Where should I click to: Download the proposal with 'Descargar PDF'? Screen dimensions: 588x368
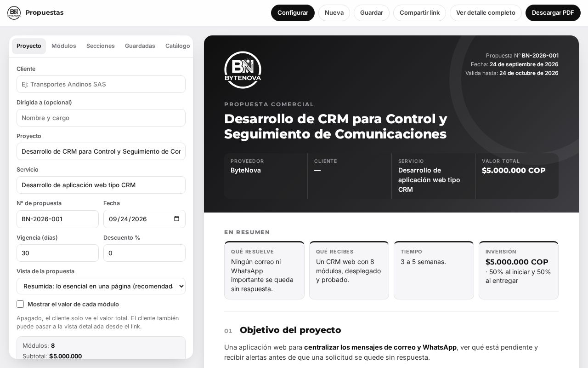click(553, 13)
